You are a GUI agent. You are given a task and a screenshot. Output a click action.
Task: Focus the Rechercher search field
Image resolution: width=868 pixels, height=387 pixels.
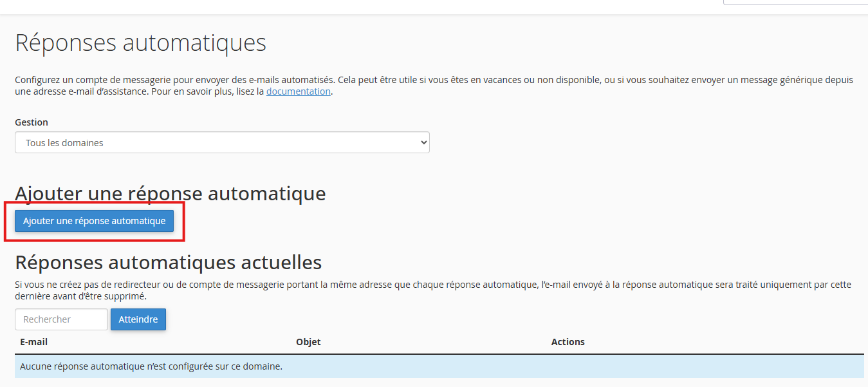61,319
